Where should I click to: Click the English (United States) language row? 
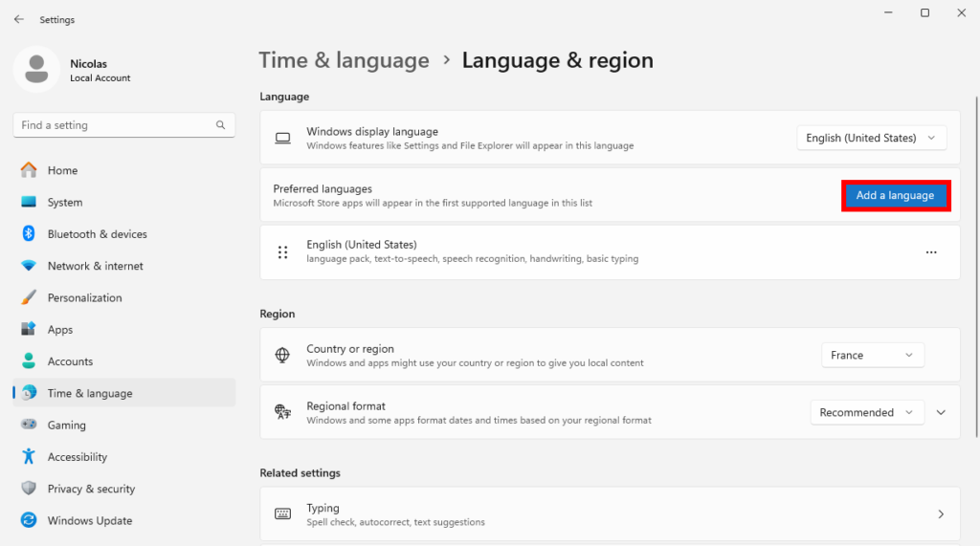[610, 252]
